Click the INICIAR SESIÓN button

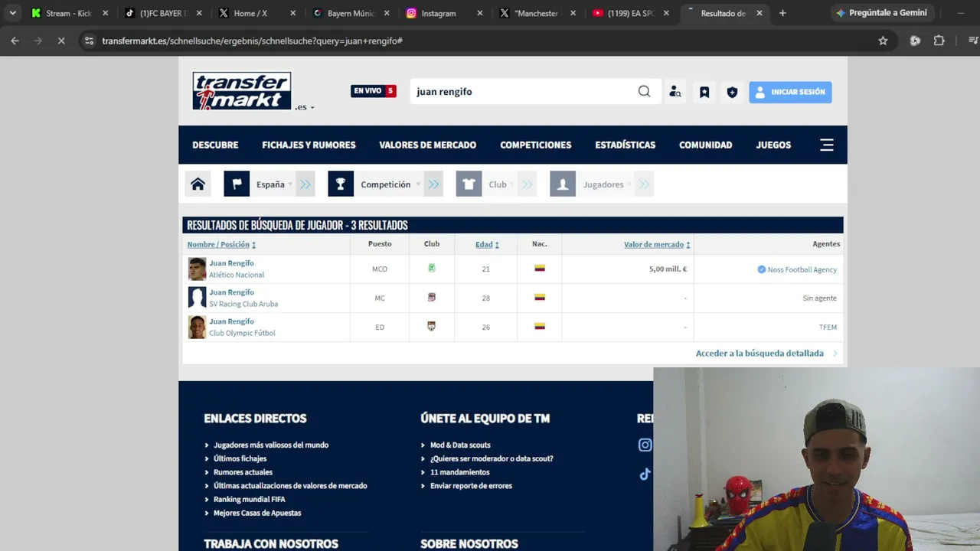tap(790, 92)
